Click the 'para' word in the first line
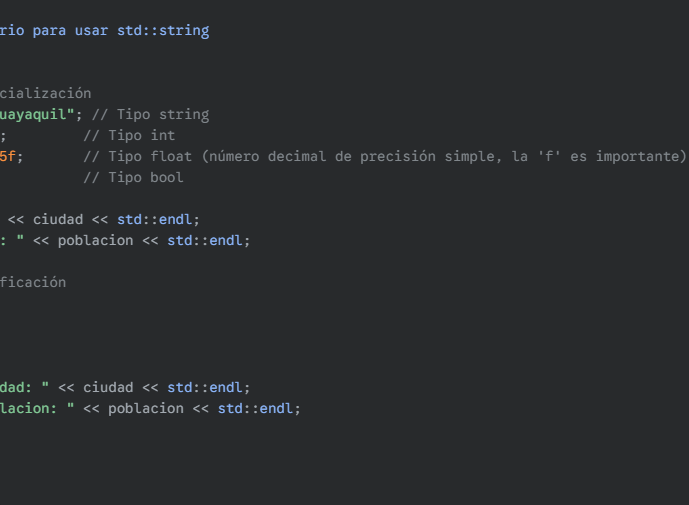 tap(49, 31)
